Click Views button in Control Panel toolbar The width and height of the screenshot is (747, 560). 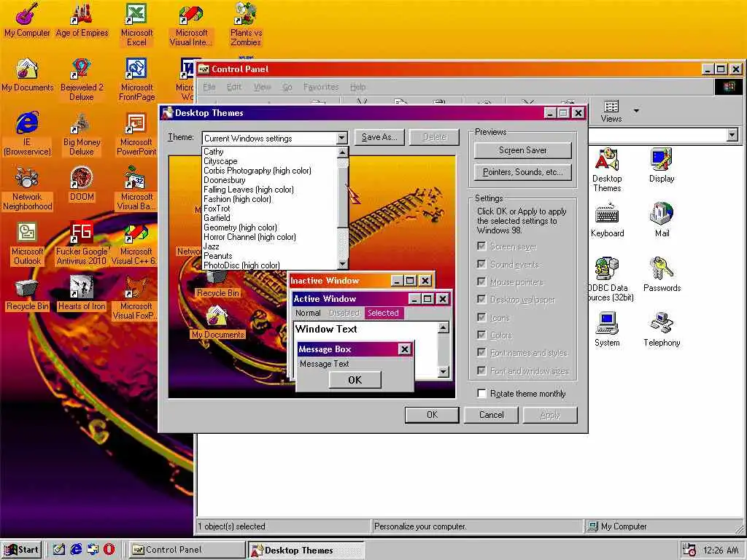(611, 111)
